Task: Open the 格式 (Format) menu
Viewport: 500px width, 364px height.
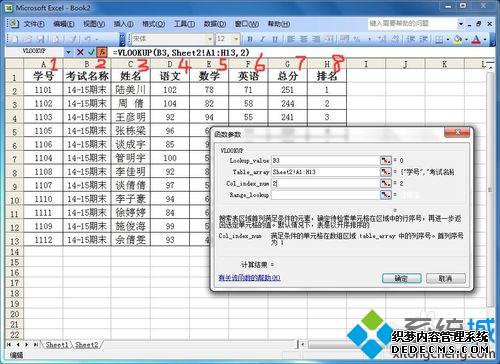Action: click(x=153, y=24)
